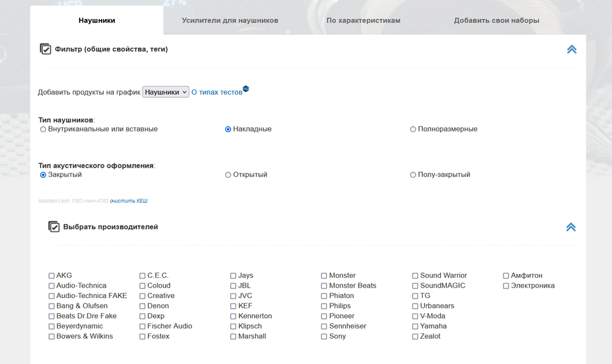Check the Fostex checkbox

tap(143, 336)
